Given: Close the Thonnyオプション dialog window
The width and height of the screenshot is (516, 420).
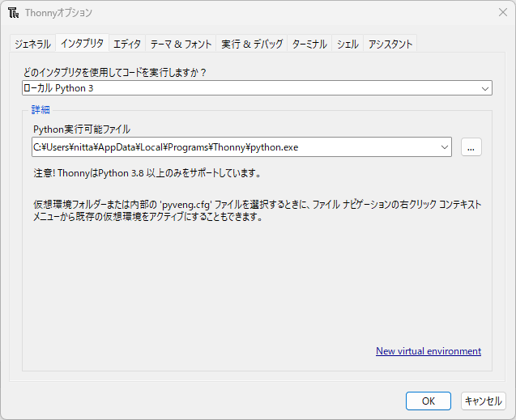Looking at the screenshot, I should 501,13.
